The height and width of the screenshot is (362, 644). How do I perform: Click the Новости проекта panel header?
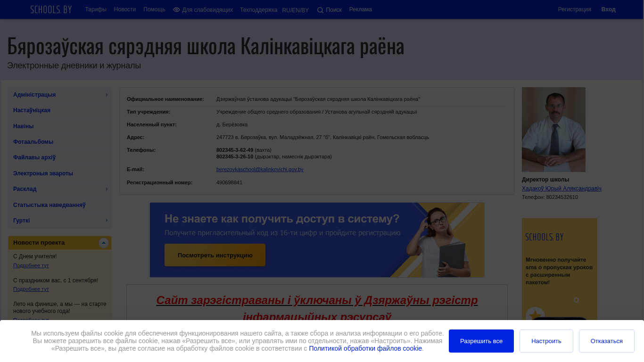[x=60, y=243]
